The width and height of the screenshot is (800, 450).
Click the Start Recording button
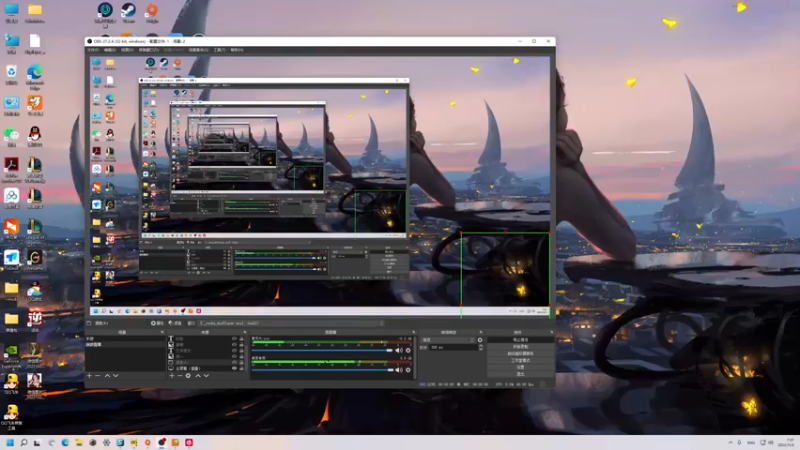coord(520,346)
